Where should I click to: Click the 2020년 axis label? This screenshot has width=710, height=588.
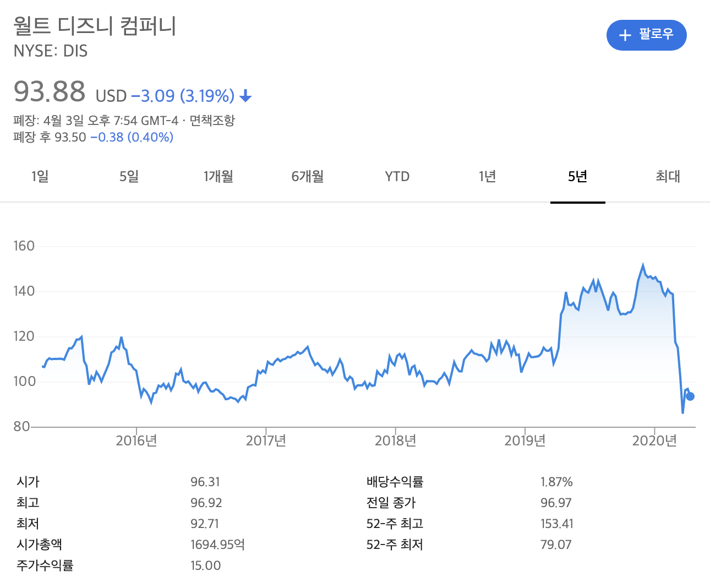click(654, 440)
